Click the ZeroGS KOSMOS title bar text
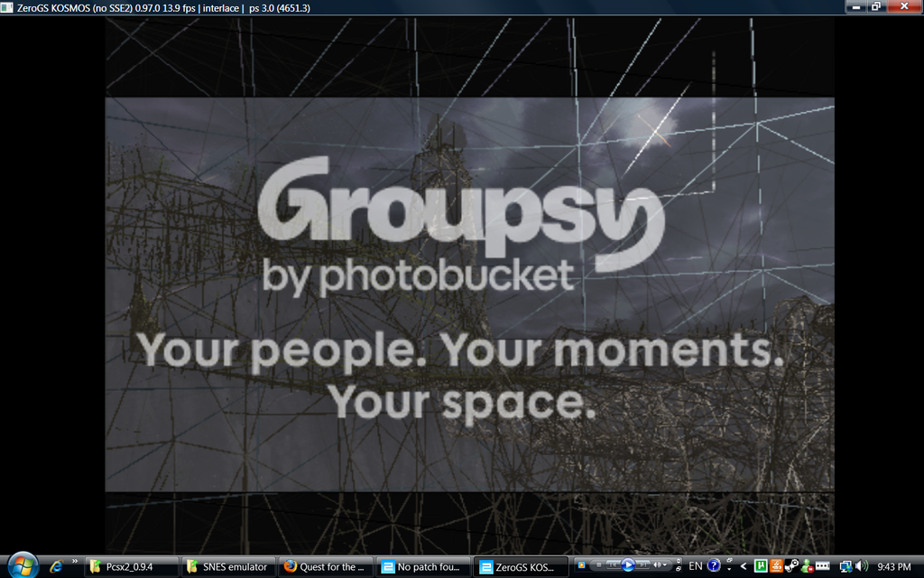The image size is (924, 578). pos(163,8)
